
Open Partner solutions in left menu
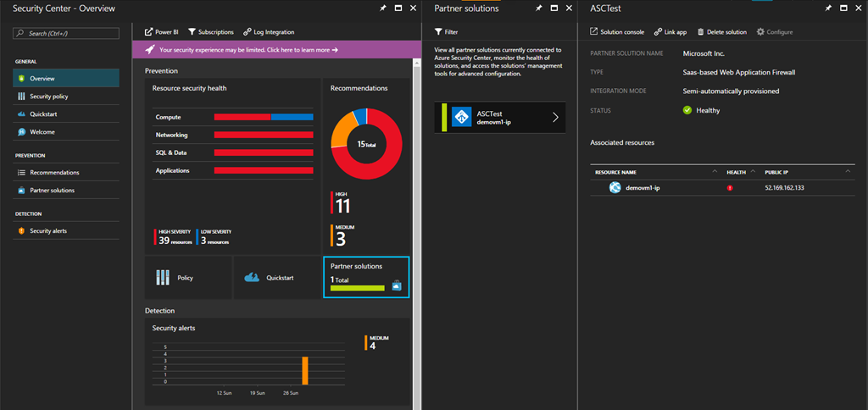click(66, 190)
